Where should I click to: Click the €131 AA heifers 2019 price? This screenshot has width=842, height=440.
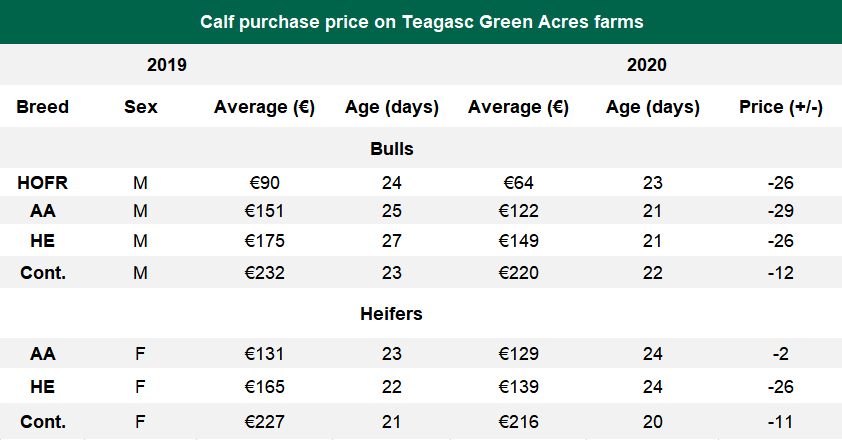tap(265, 353)
